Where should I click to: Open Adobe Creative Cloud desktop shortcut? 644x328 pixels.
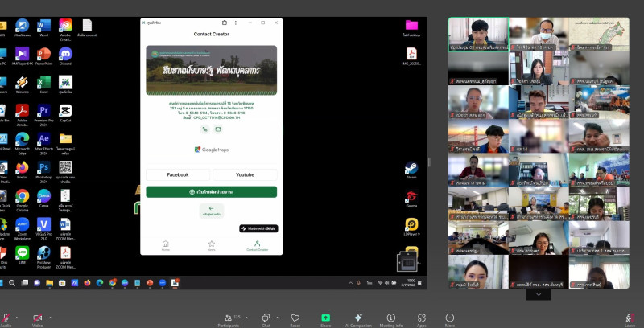[66, 29]
